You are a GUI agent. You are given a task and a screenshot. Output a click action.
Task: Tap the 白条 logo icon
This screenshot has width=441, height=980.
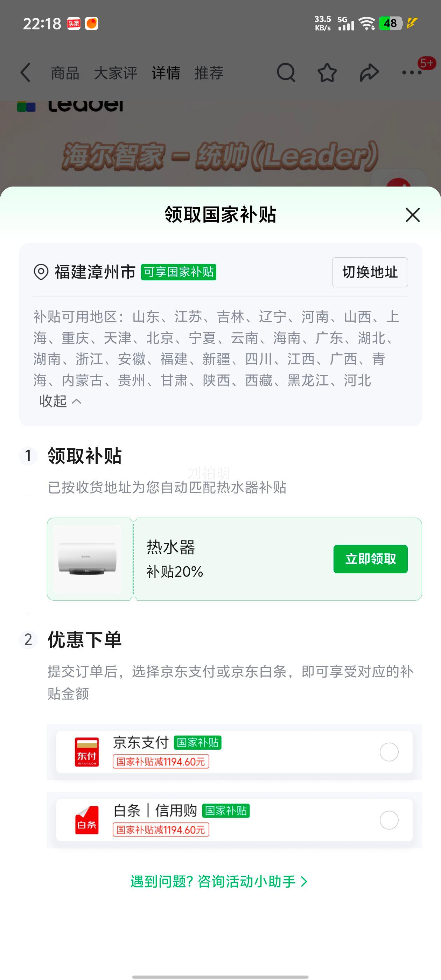pyautogui.click(x=87, y=820)
